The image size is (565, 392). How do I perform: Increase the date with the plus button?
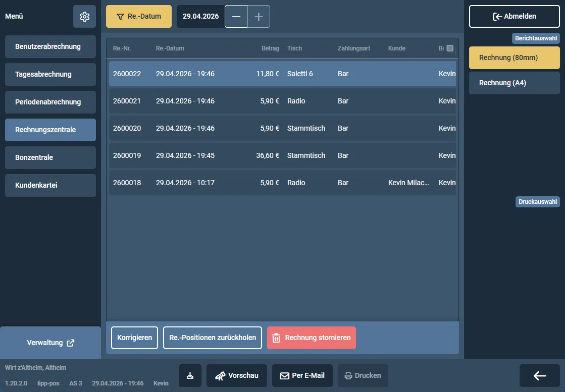(259, 16)
